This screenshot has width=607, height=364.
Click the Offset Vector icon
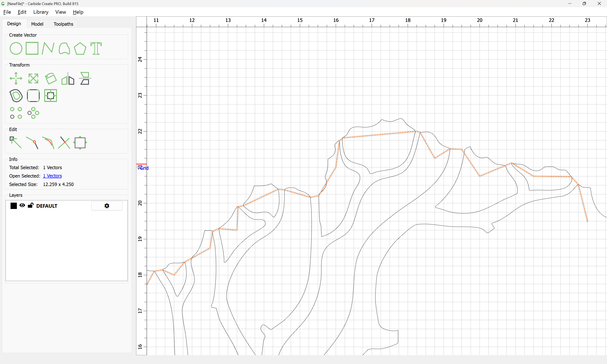point(16,95)
